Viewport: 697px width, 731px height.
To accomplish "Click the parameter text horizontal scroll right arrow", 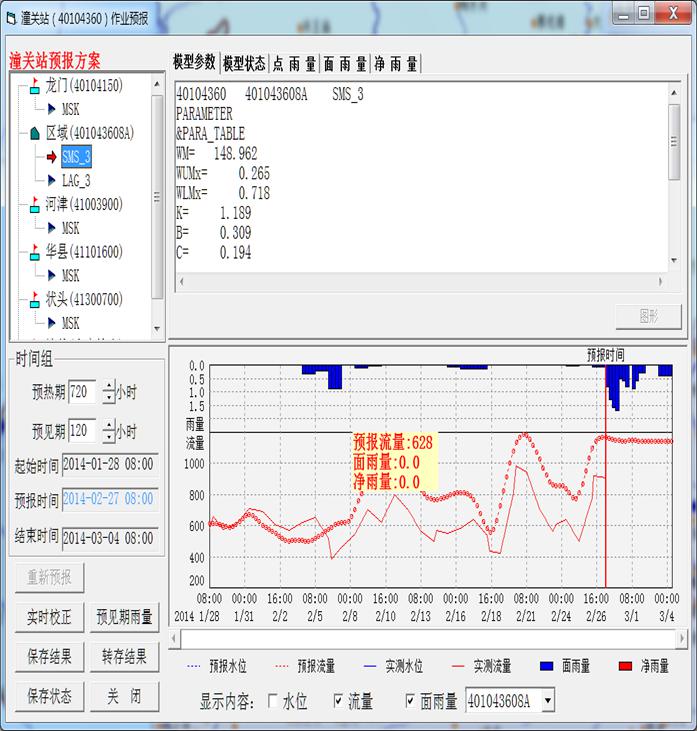I will [660, 282].
